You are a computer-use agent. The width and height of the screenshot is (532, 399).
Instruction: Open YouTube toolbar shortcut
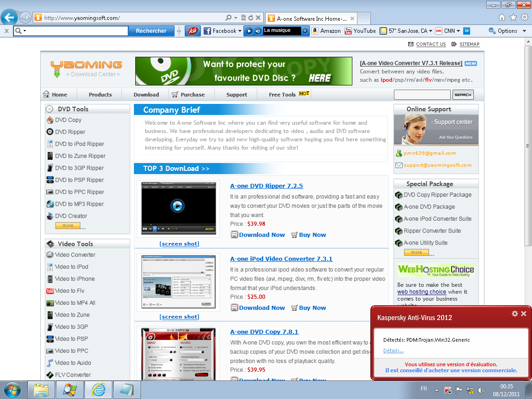click(x=360, y=31)
